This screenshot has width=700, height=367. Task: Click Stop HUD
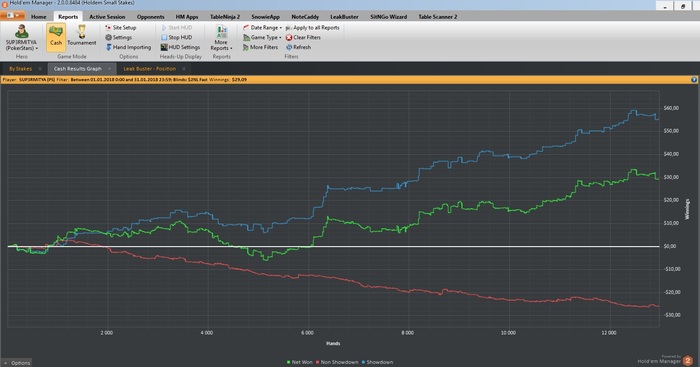176,38
